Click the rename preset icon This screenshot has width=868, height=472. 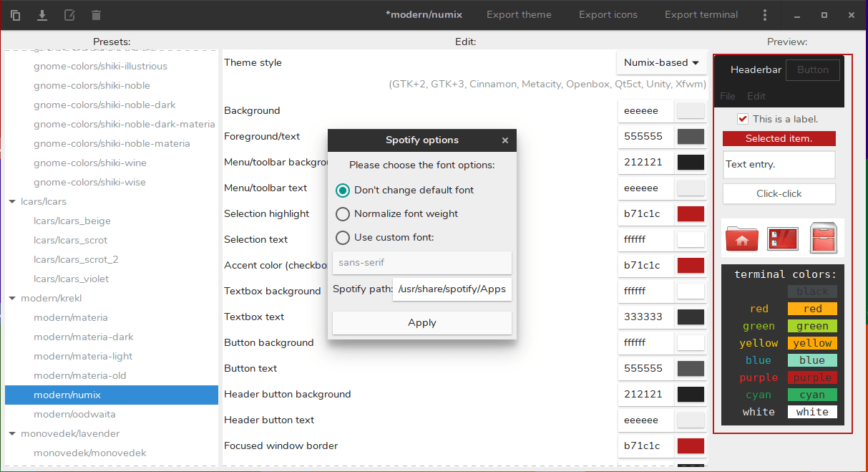69,15
